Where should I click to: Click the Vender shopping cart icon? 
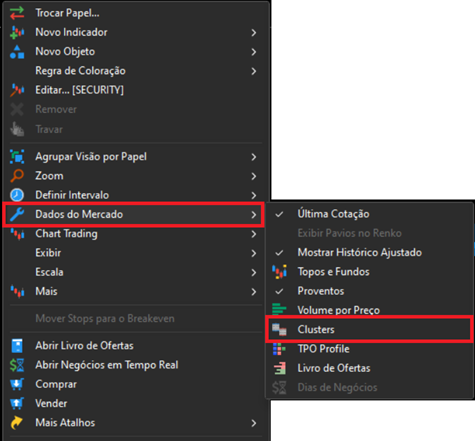17,403
